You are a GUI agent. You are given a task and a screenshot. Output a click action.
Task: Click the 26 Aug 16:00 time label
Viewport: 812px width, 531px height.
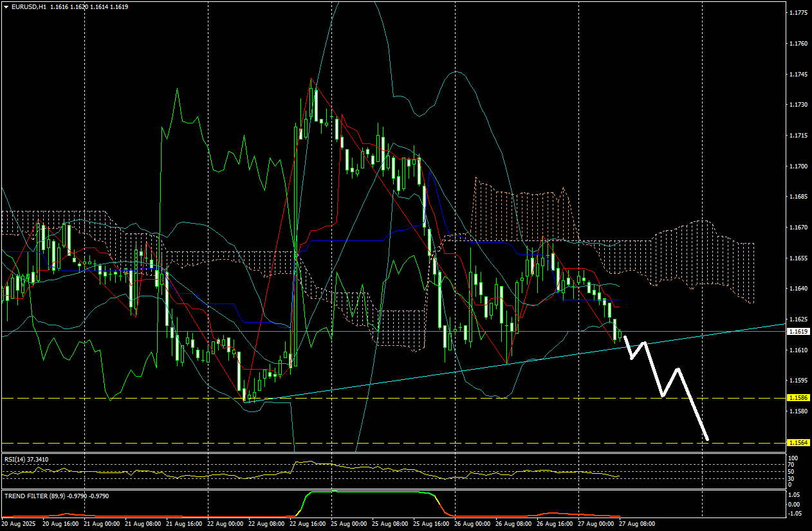[555, 524]
